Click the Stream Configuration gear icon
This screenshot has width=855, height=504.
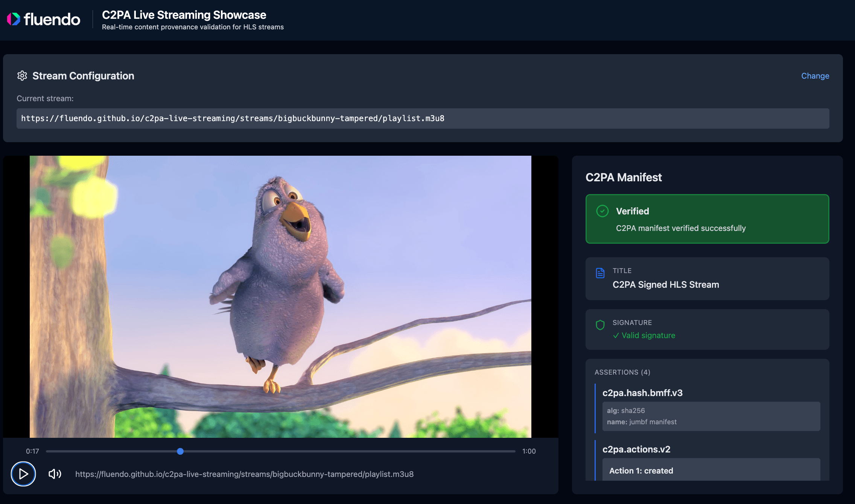pyautogui.click(x=22, y=76)
